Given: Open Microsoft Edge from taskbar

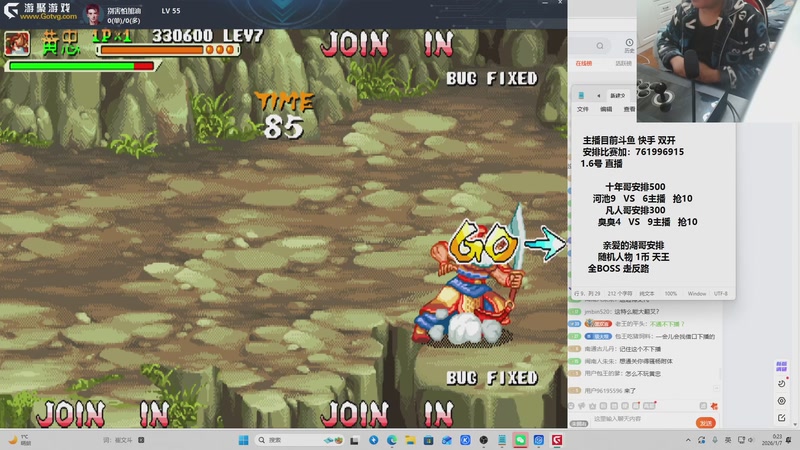Looking at the screenshot, I should [x=392, y=440].
